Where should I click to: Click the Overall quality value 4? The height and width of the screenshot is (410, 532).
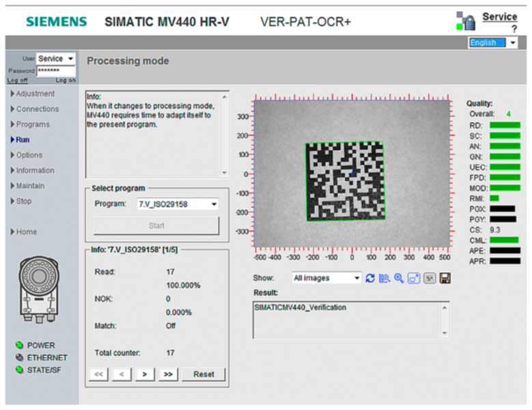(508, 114)
